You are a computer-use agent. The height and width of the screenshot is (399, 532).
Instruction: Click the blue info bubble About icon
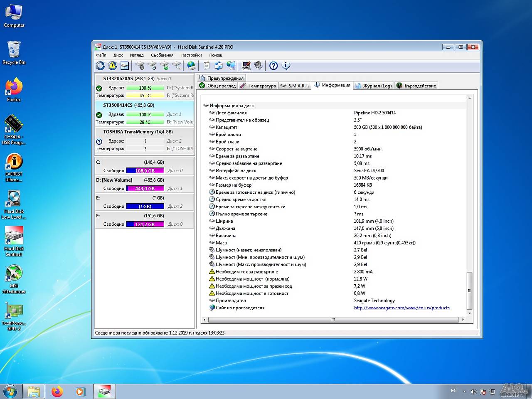click(286, 66)
